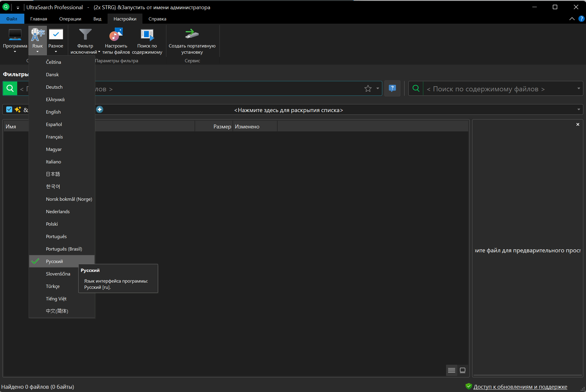Collapse the ribbon with the chevron
This screenshot has width=586, height=392.
[572, 19]
